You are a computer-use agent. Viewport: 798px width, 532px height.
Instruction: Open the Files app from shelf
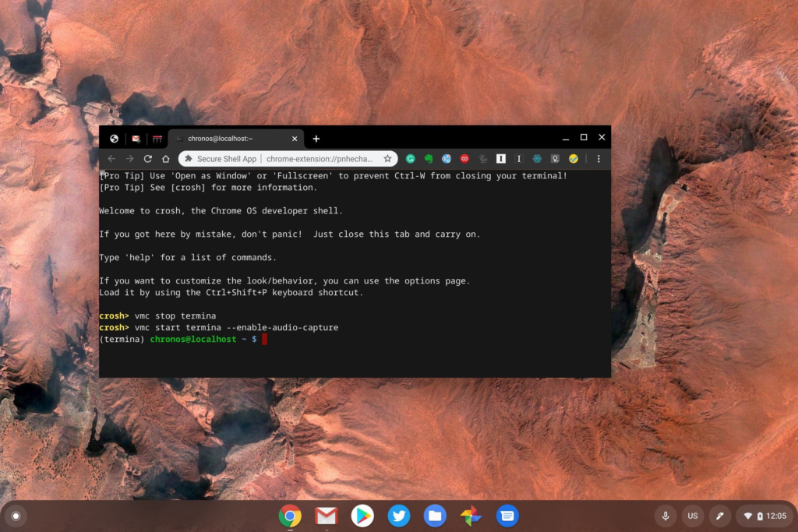[x=435, y=516]
